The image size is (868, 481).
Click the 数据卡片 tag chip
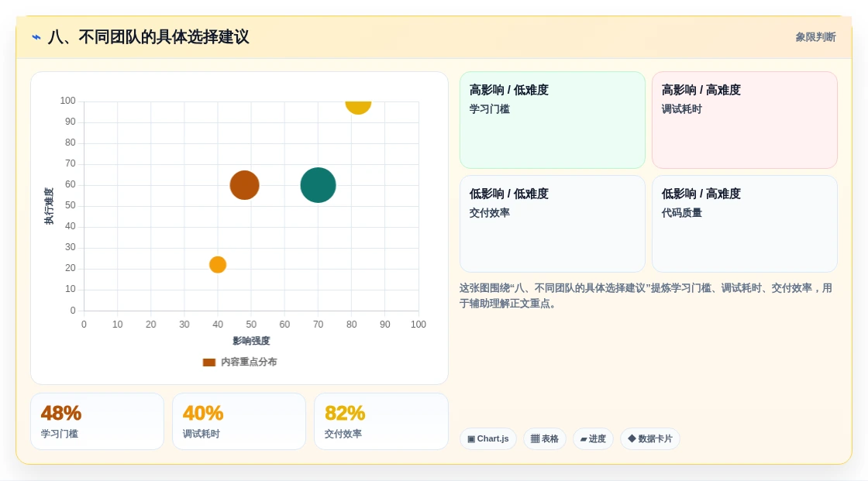coord(650,438)
